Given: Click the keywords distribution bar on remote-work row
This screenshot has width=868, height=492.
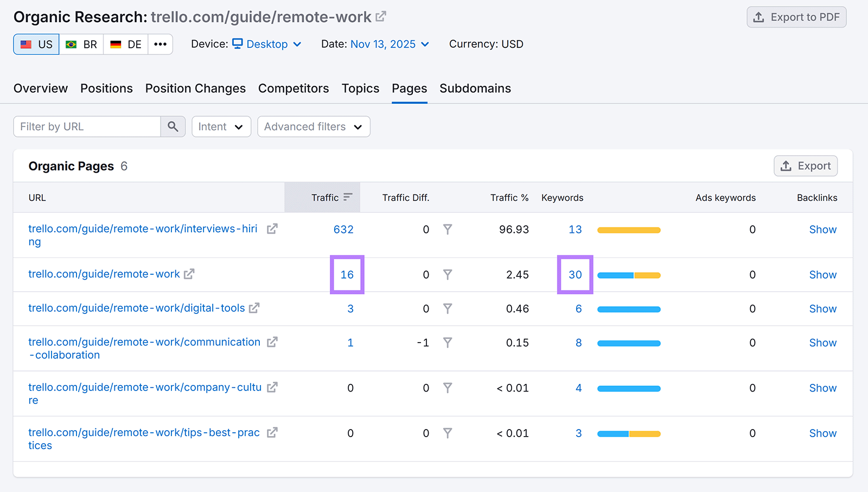Looking at the screenshot, I should coord(628,275).
